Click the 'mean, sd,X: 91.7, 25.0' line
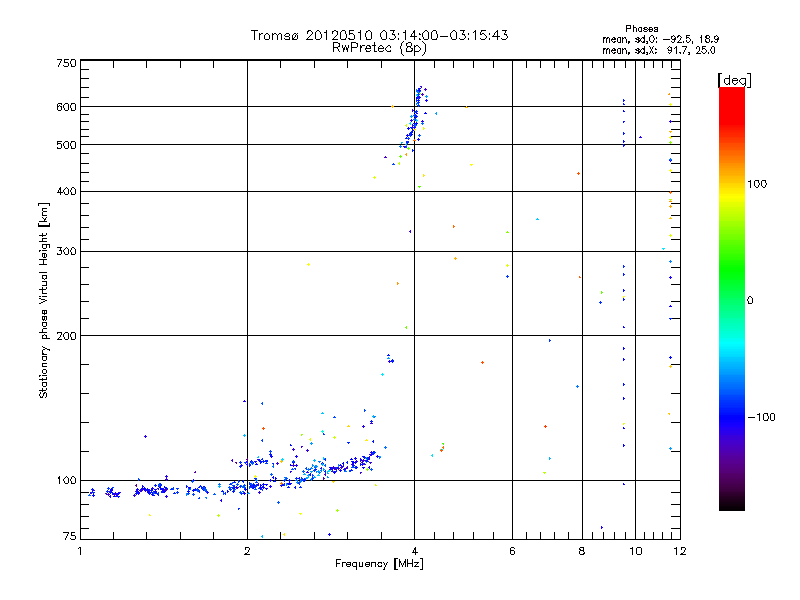Screen dimensions: 800x600 [659, 50]
